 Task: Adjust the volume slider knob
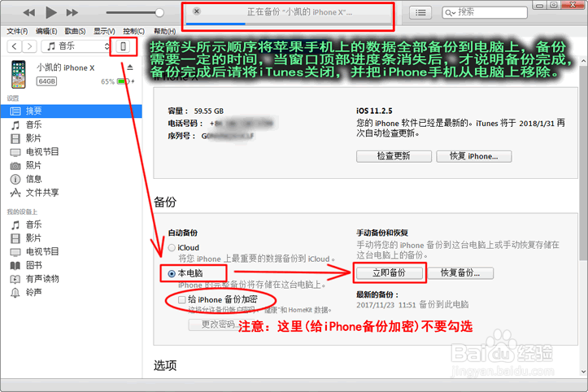pos(159,13)
